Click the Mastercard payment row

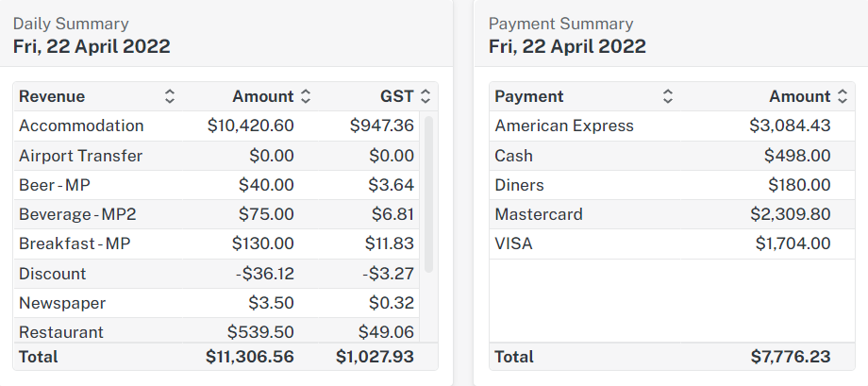pyautogui.click(x=539, y=214)
